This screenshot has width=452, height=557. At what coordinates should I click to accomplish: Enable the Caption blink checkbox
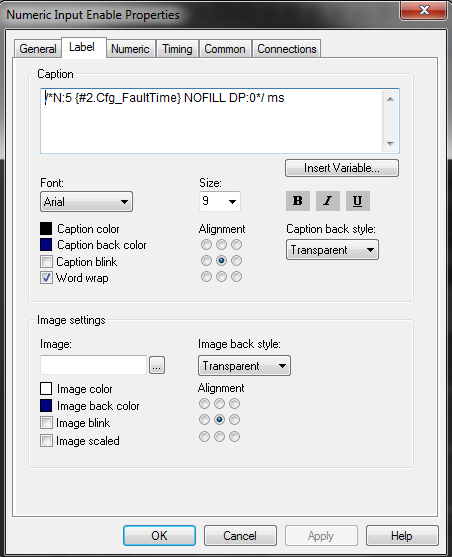(x=46, y=262)
